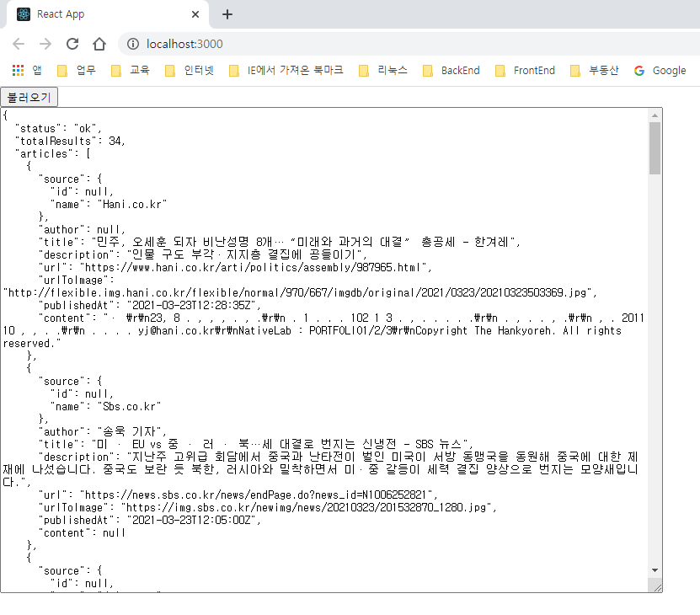700x615 pixels.
Task: Click the "content": null line
Action: click(83, 532)
